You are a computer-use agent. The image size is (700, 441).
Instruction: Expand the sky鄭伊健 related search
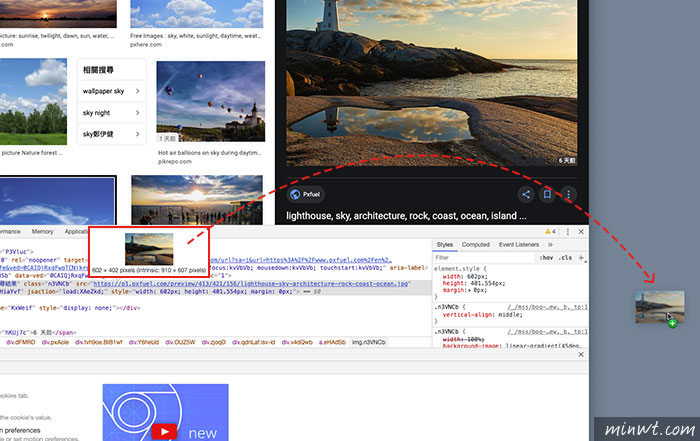(x=112, y=134)
